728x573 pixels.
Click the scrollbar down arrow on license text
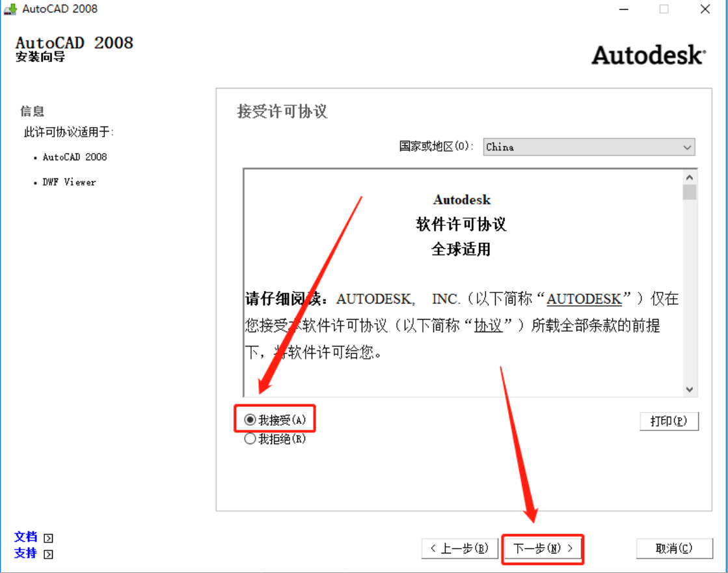(x=690, y=389)
